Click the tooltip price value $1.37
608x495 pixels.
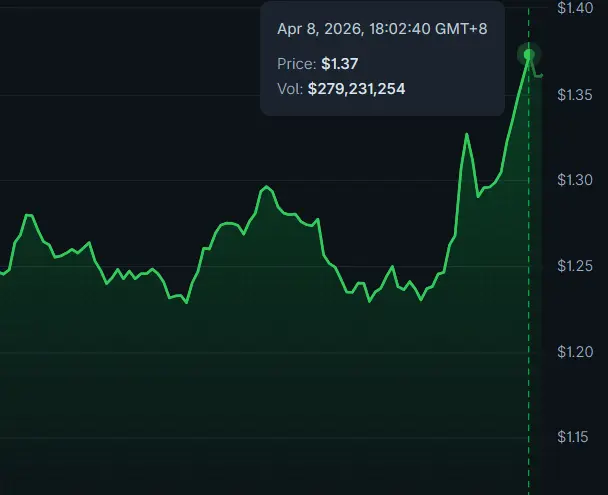coord(340,64)
